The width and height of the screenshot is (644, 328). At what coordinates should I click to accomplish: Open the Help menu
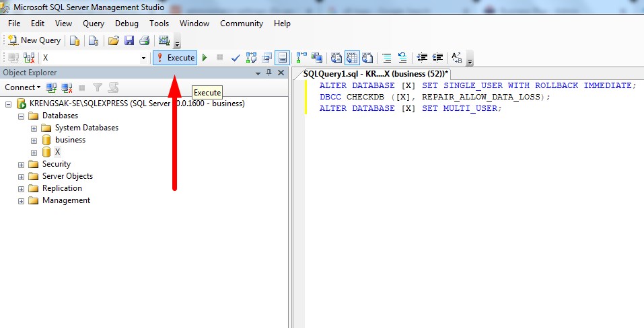pyautogui.click(x=282, y=24)
